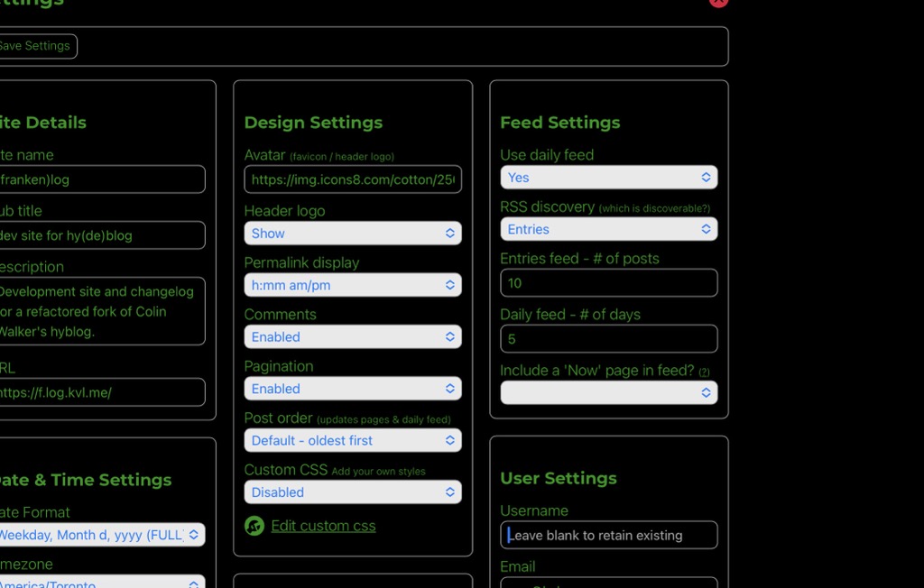Screen dimensions: 924x588
Task: Open the Edit custom css link
Action: point(323,526)
